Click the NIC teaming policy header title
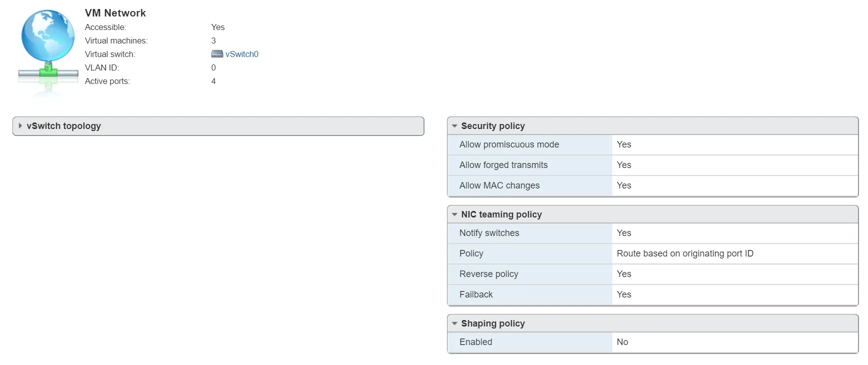The height and width of the screenshot is (365, 868). click(x=501, y=214)
